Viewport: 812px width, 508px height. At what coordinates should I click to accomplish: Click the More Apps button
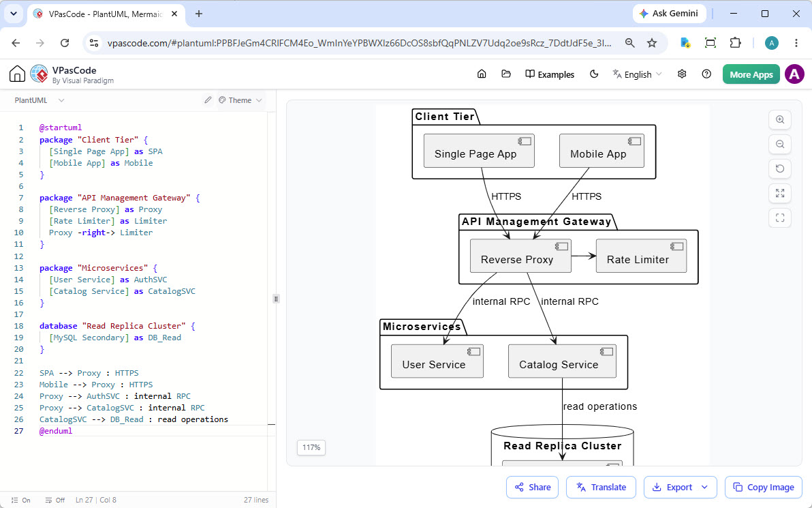[751, 74]
